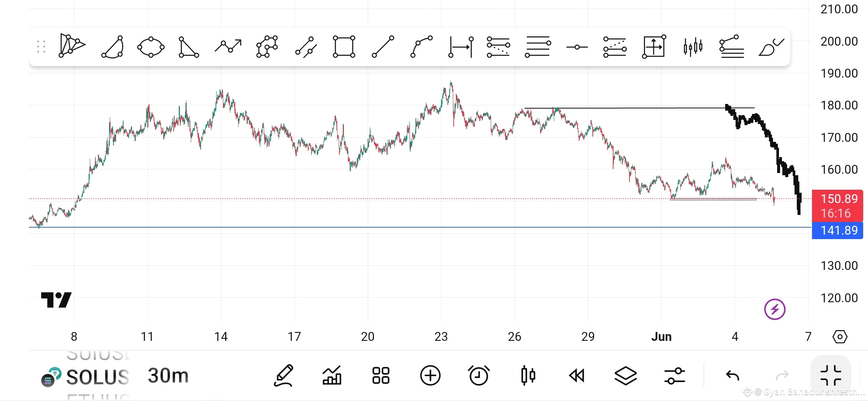Screen dimensions: 868x401
Task: Open price scale settings hexagon icon
Action: pyautogui.click(x=840, y=337)
